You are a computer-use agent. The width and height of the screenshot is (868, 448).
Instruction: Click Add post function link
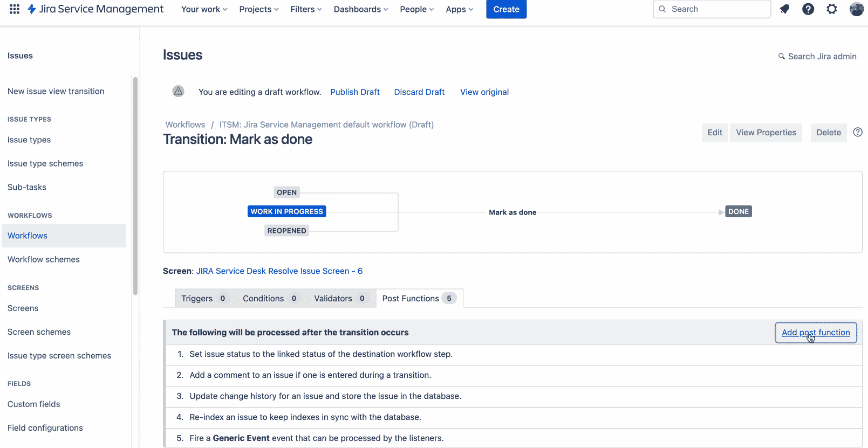[816, 333]
